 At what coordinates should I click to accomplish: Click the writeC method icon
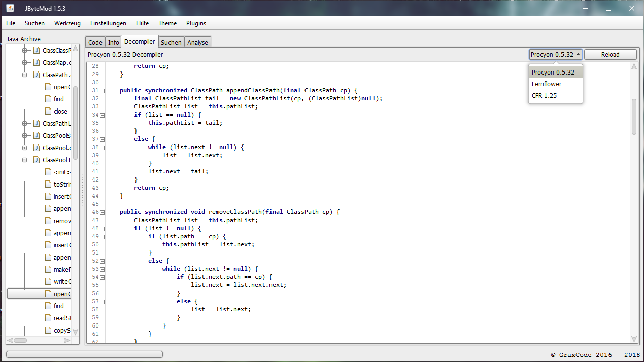click(x=49, y=281)
